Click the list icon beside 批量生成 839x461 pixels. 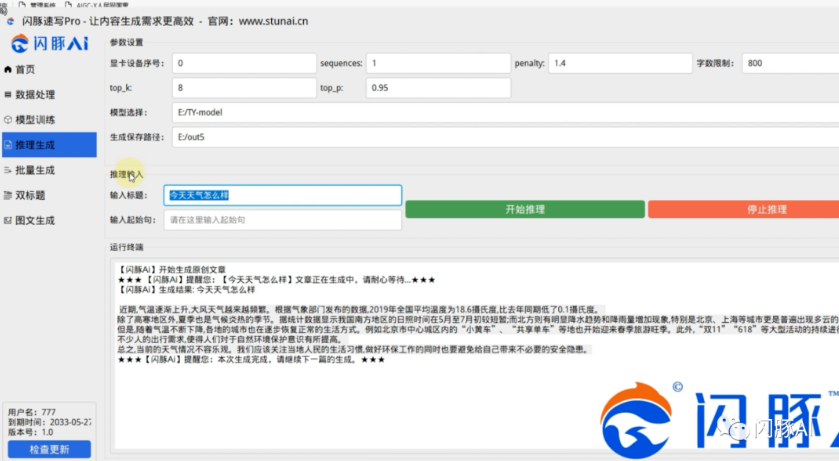click(x=7, y=170)
